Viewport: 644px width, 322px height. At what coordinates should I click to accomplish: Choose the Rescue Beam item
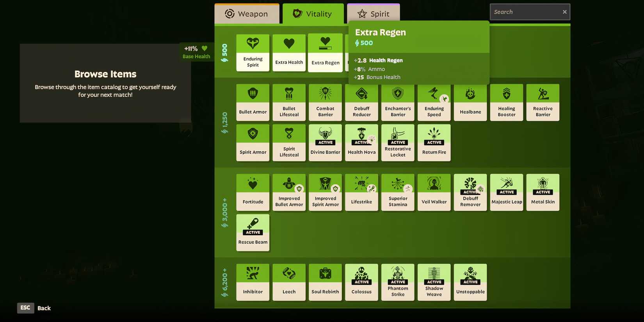[x=253, y=233]
